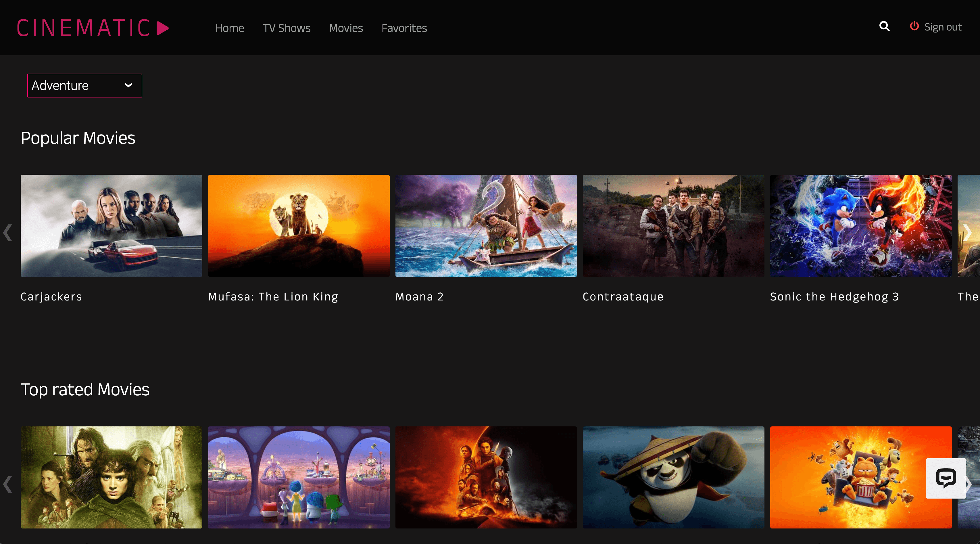Open the Mufasa: The Lion King poster
Image resolution: width=980 pixels, height=544 pixels.
click(x=299, y=226)
